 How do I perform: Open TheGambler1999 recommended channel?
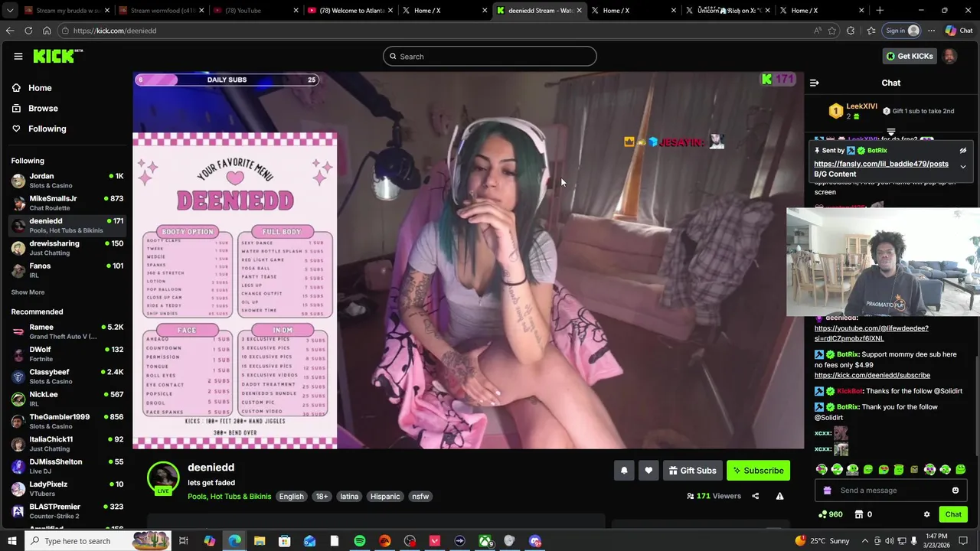point(67,422)
